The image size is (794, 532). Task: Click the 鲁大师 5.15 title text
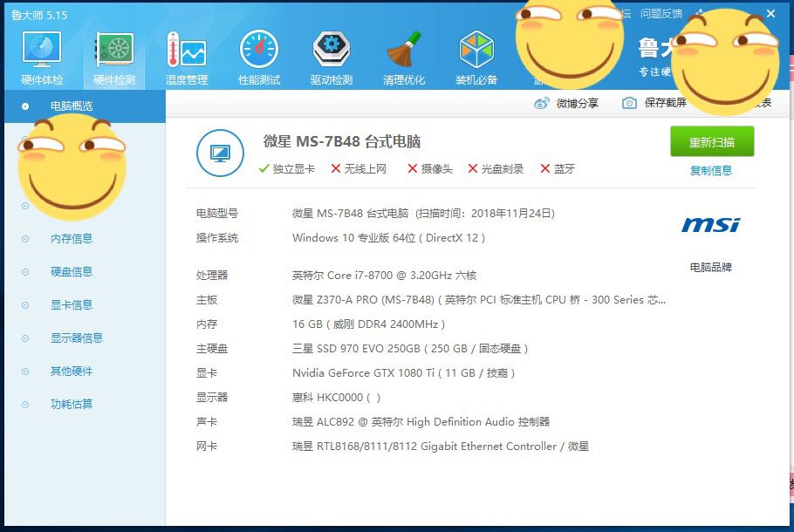tap(39, 15)
